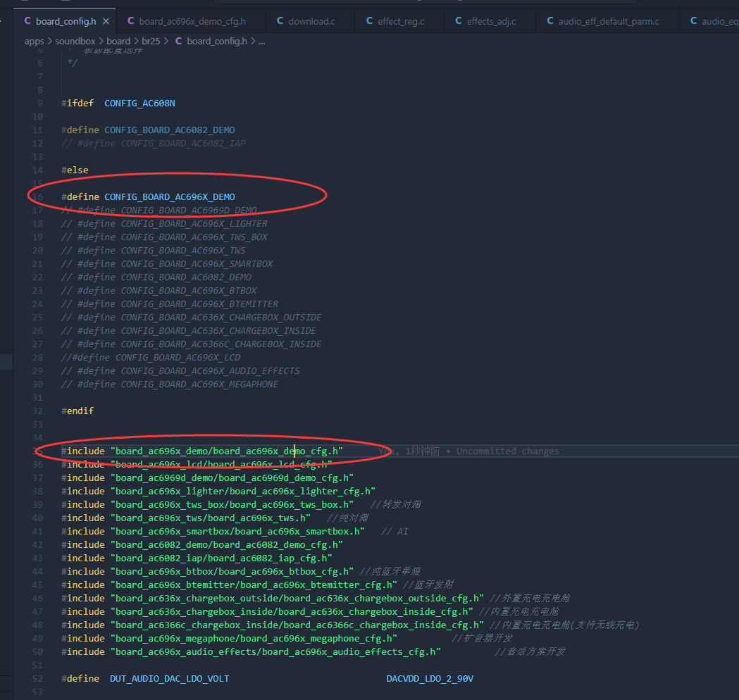Place cursor on the #else directive
739x700 pixels.
[75, 170]
